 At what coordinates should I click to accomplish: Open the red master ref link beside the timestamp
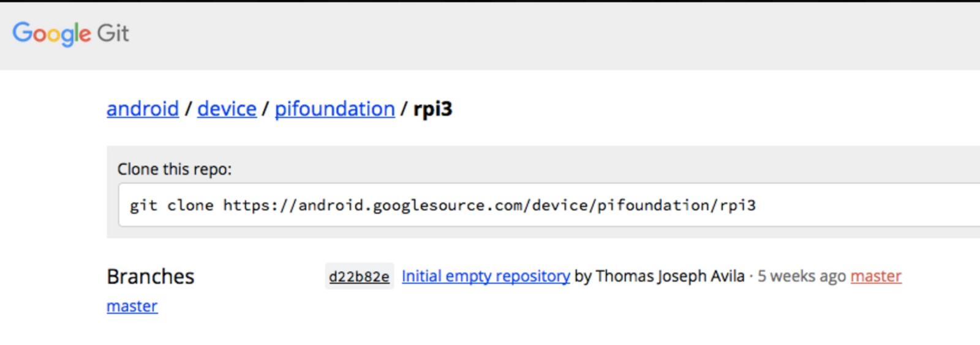pos(876,276)
